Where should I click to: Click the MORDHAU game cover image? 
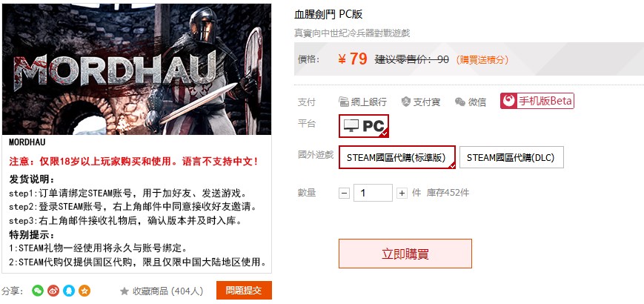tap(137, 69)
